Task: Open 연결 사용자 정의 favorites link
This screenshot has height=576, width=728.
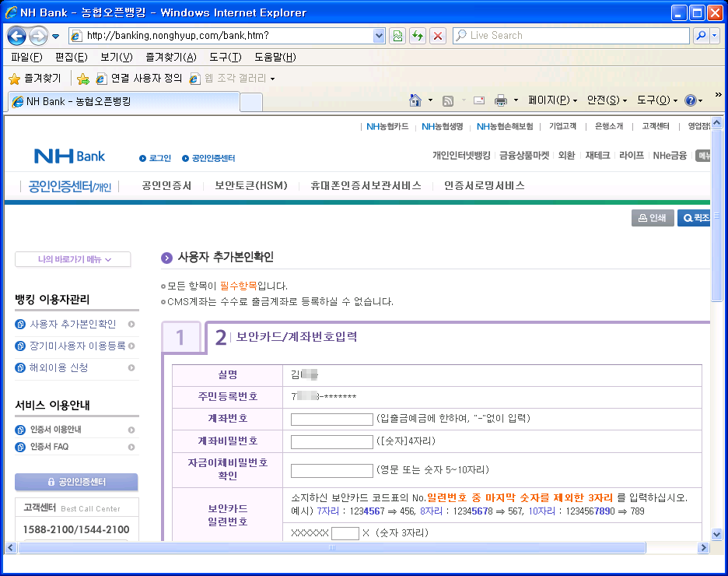Action: point(138,79)
